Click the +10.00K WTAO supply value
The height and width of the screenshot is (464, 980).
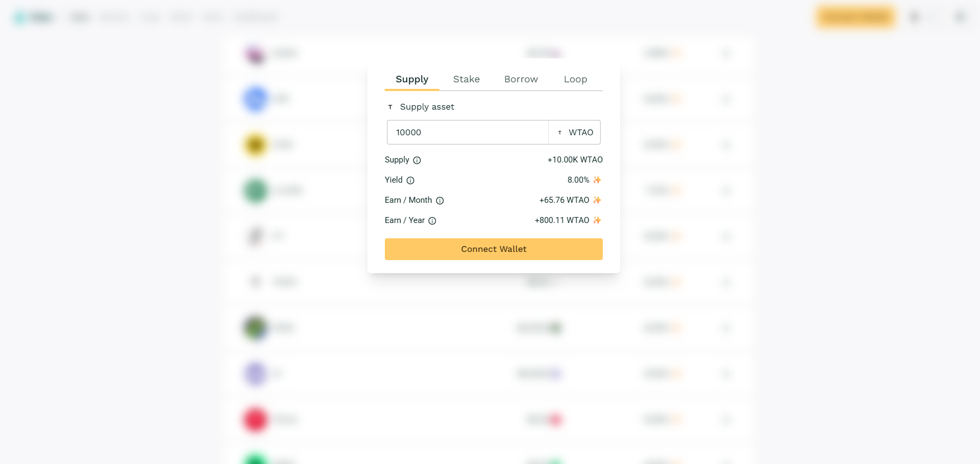575,160
